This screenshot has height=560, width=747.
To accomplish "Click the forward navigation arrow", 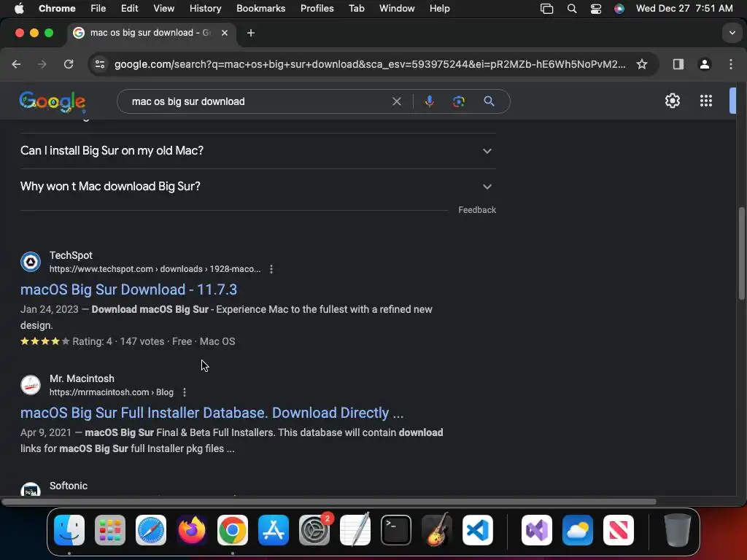I will [42, 64].
